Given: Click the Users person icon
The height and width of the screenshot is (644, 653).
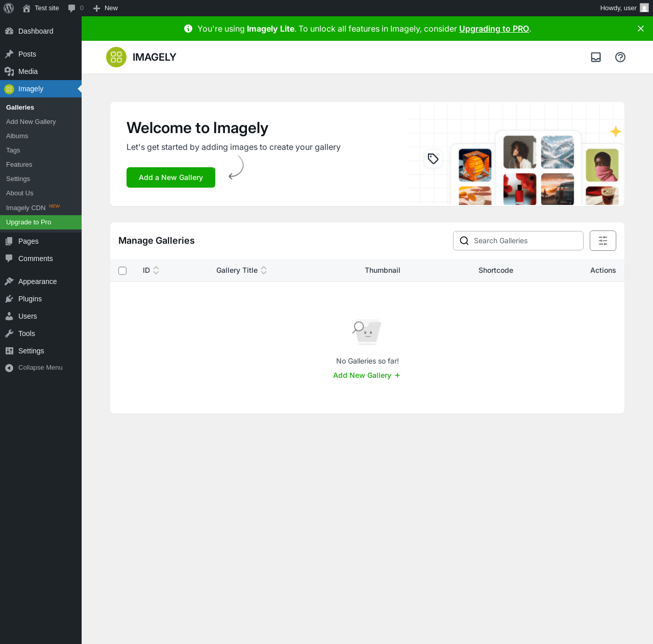Looking at the screenshot, I should coord(9,316).
